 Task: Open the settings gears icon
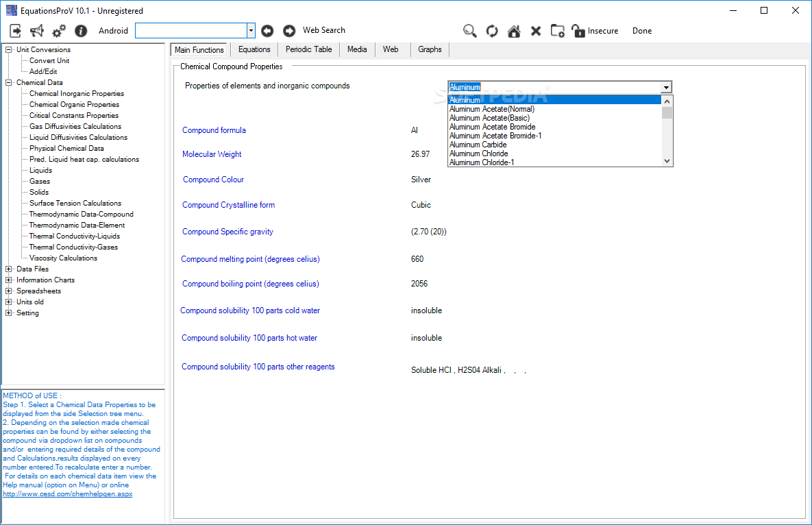click(58, 31)
